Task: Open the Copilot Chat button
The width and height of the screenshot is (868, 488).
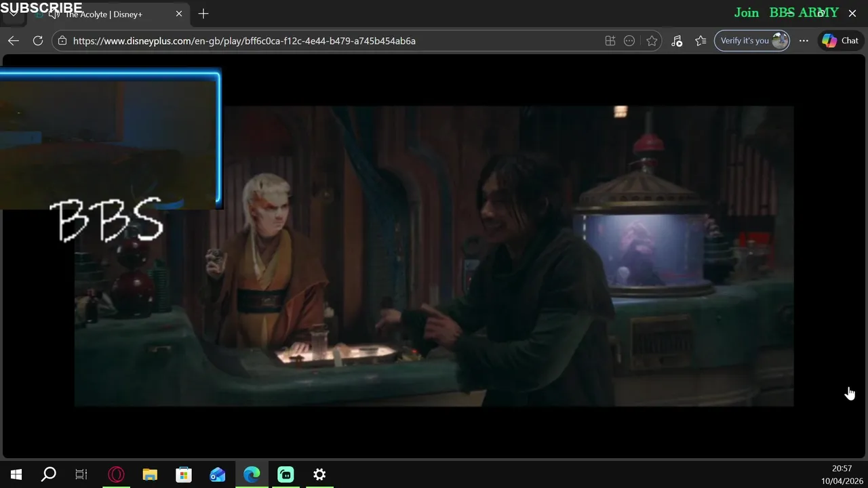Action: click(x=840, y=41)
